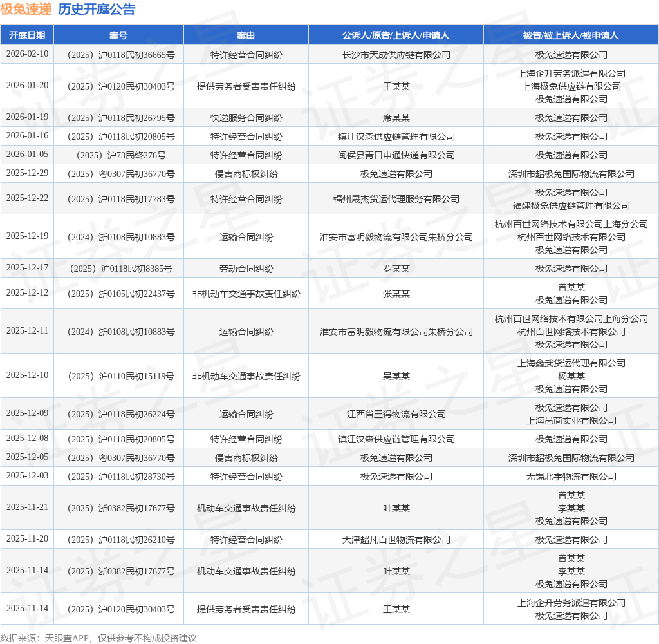The image size is (659, 644).
Task: Click the 数据来源 天眼查APP footer note
Action: [98, 638]
